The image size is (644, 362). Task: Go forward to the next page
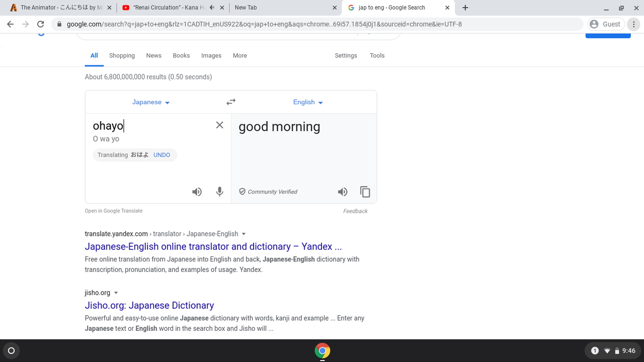(x=25, y=24)
